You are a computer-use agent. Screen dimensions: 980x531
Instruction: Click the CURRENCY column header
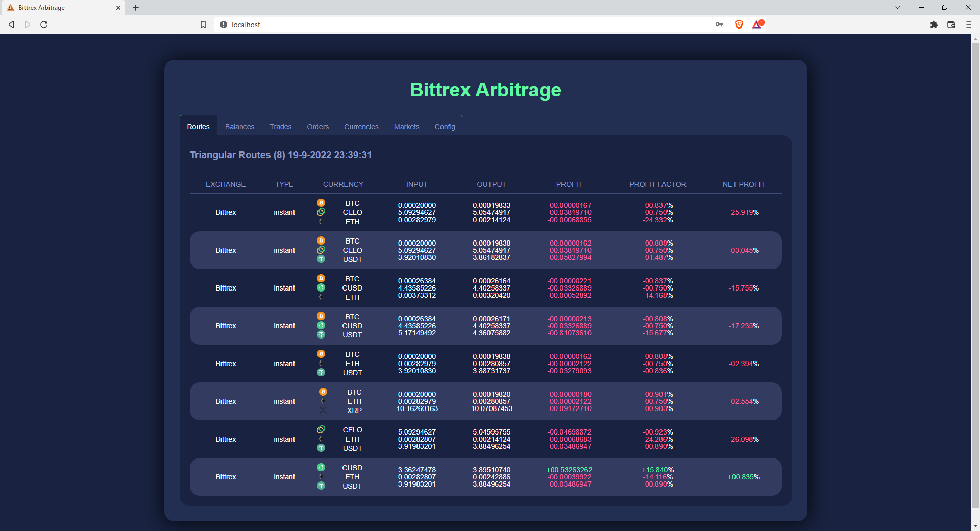pos(343,184)
